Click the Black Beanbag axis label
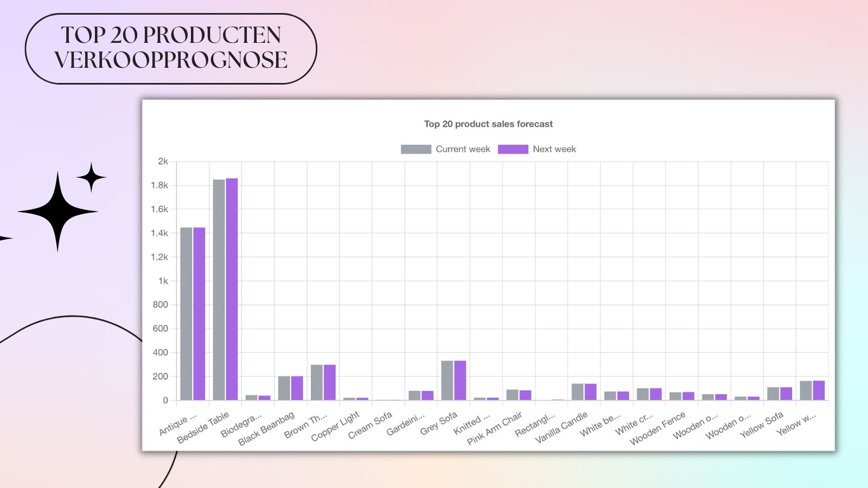 click(266, 428)
